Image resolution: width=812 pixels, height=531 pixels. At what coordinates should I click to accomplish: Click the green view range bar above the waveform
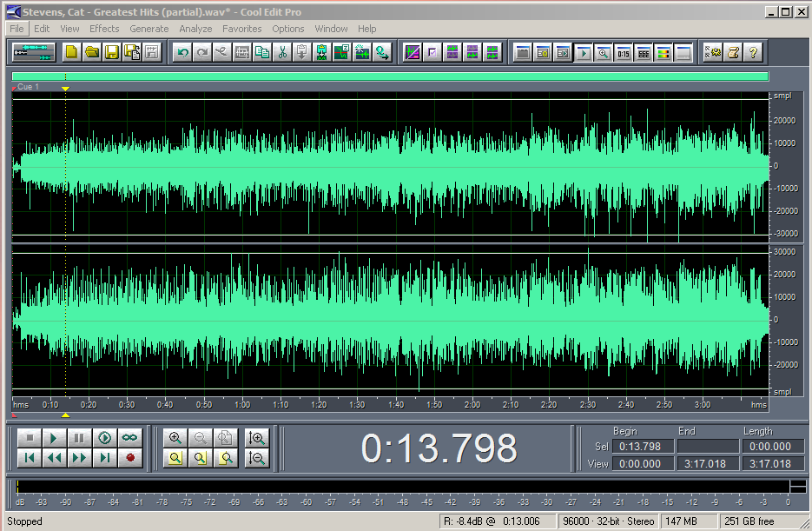tap(390, 76)
